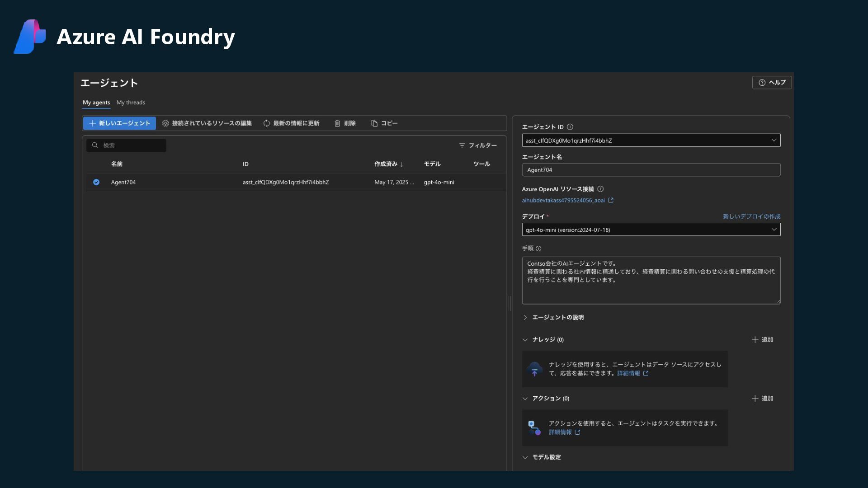Click the 最新の情報に更新 refresh icon
This screenshot has height=488, width=868.
267,123
